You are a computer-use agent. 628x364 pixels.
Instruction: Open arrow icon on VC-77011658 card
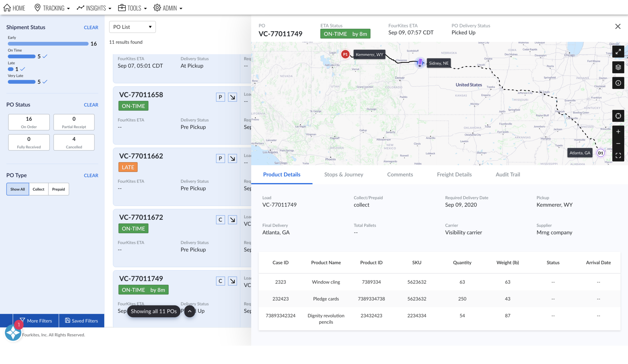pyautogui.click(x=232, y=97)
